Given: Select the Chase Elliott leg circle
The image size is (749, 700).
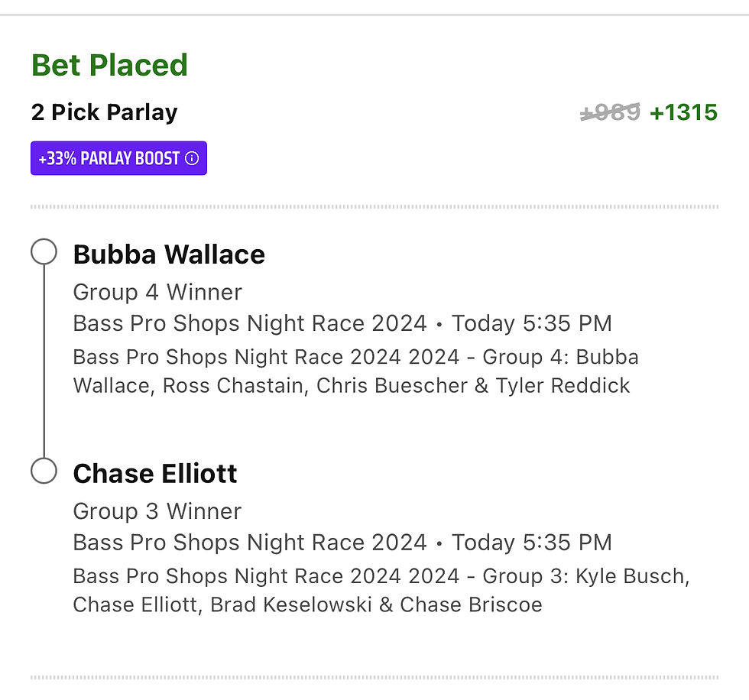Looking at the screenshot, I should (x=44, y=471).
